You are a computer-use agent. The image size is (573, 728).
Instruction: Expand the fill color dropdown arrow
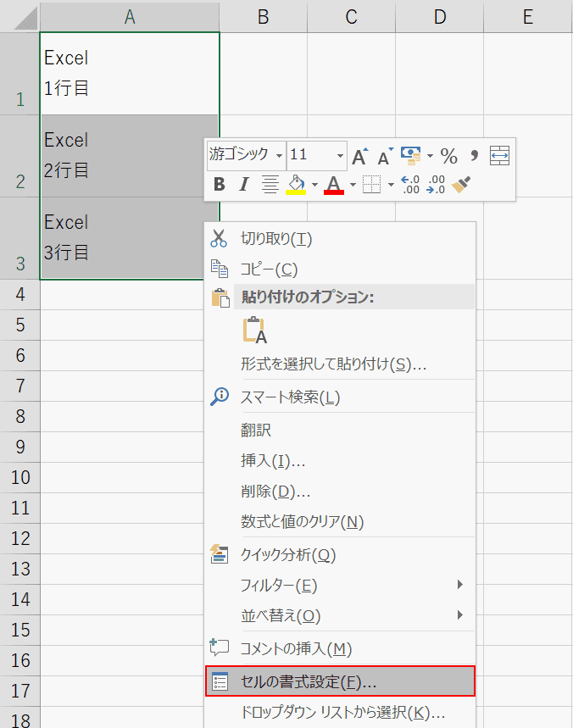tap(314, 185)
